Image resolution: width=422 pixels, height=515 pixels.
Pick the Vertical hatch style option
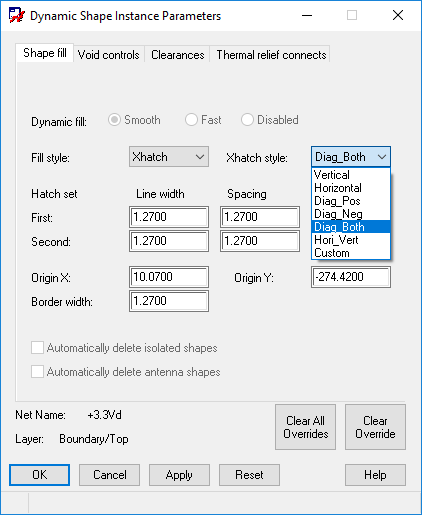(351, 175)
